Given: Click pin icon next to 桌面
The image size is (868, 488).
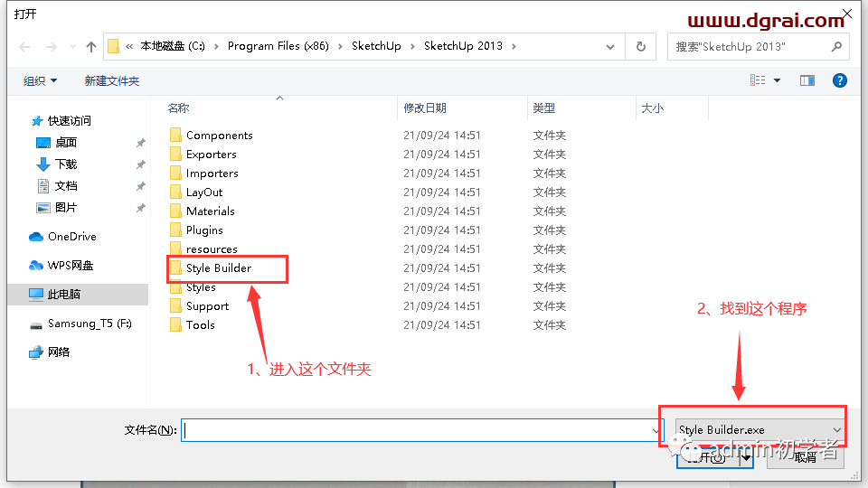Looking at the screenshot, I should [141, 143].
